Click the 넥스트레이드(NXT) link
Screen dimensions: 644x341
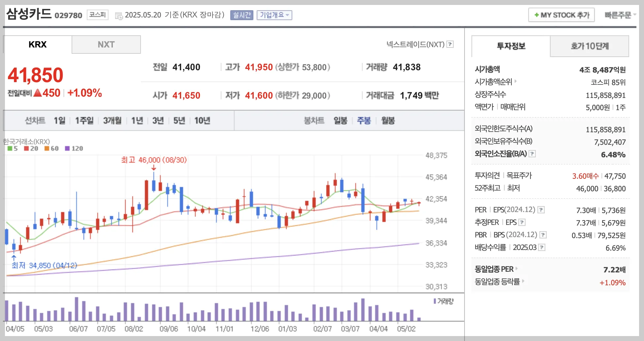pyautogui.click(x=416, y=44)
